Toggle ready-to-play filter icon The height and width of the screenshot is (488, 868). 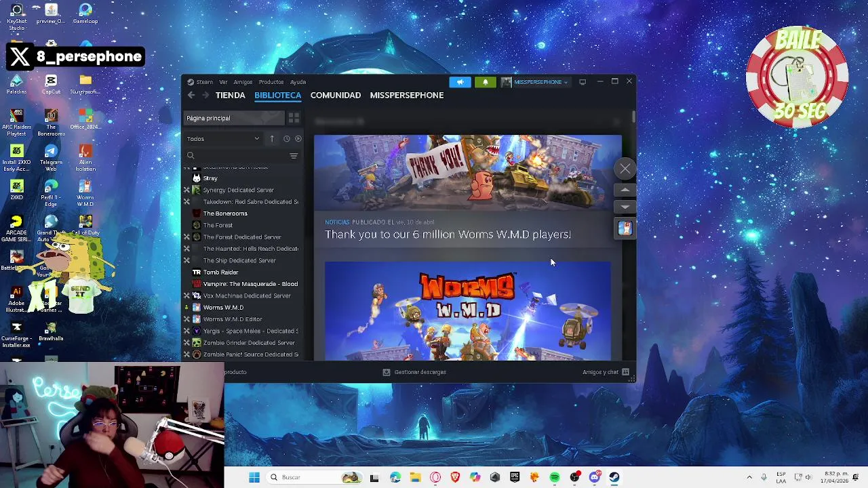[298, 139]
